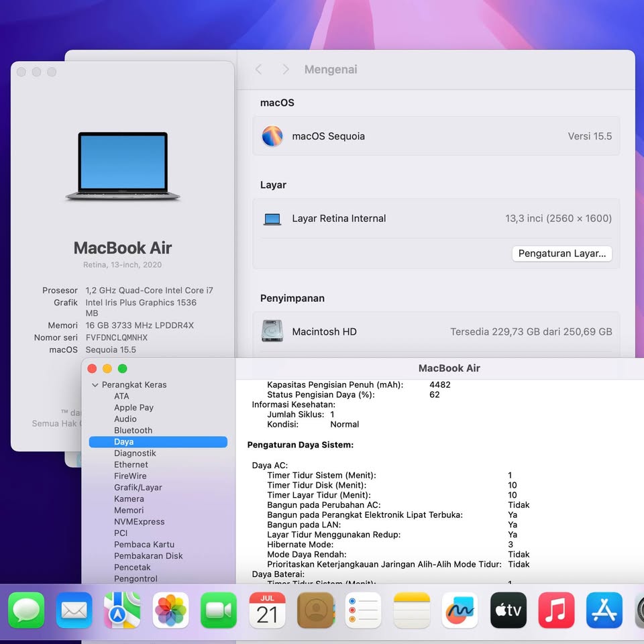Open Calendar showing JUL 21

click(x=267, y=610)
